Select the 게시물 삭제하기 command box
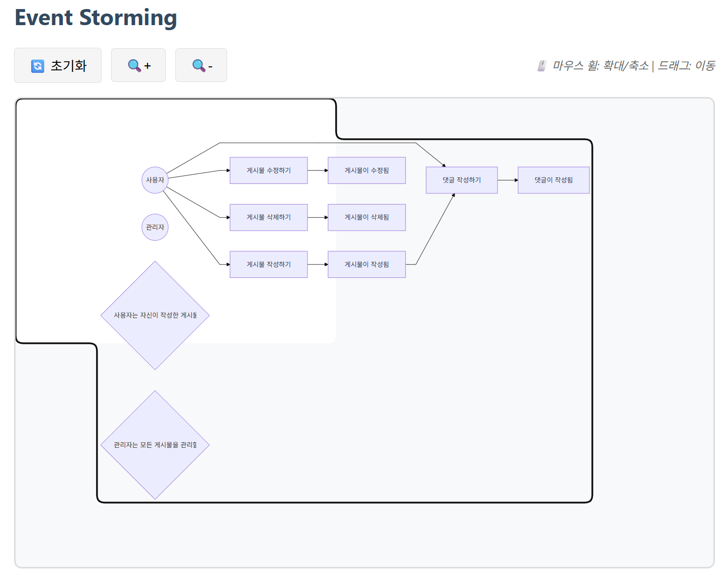 (x=268, y=217)
